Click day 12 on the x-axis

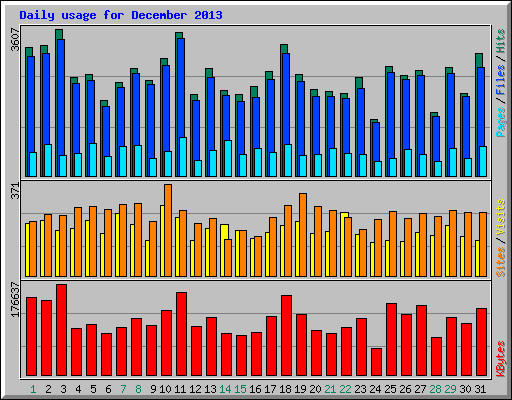(195, 389)
